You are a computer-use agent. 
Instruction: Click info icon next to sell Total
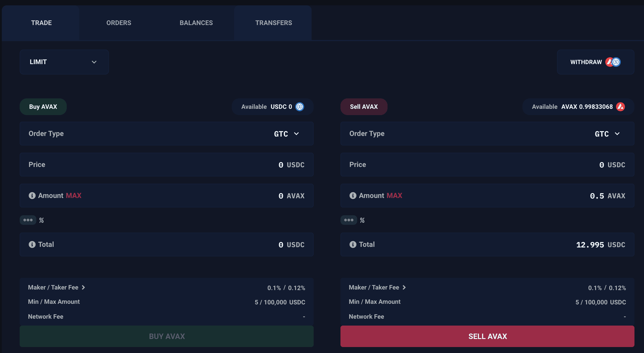pyautogui.click(x=353, y=244)
